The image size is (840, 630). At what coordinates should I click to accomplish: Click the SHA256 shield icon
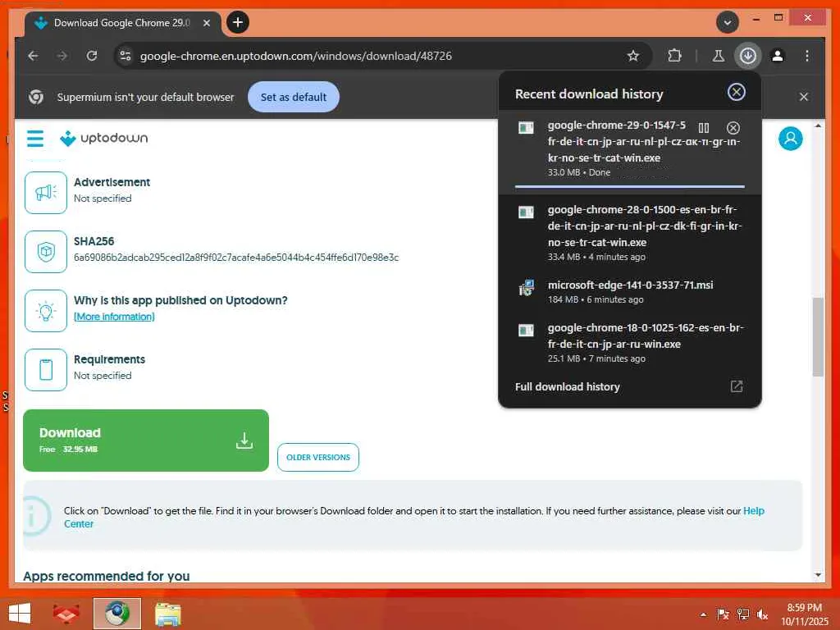coord(46,251)
